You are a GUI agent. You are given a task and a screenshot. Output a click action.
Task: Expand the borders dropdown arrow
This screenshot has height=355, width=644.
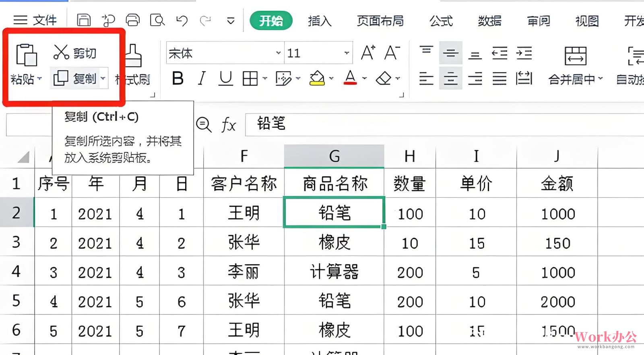click(265, 78)
